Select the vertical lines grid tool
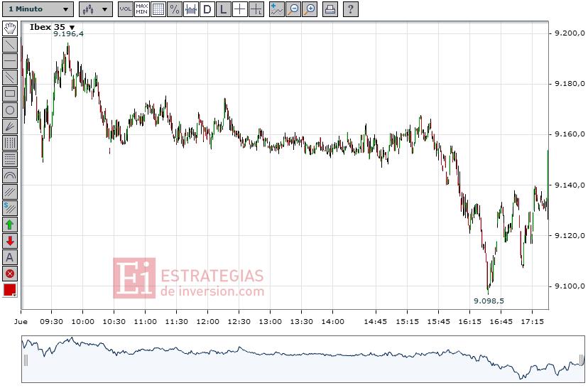The height and width of the screenshot is (388, 588). 10,143
